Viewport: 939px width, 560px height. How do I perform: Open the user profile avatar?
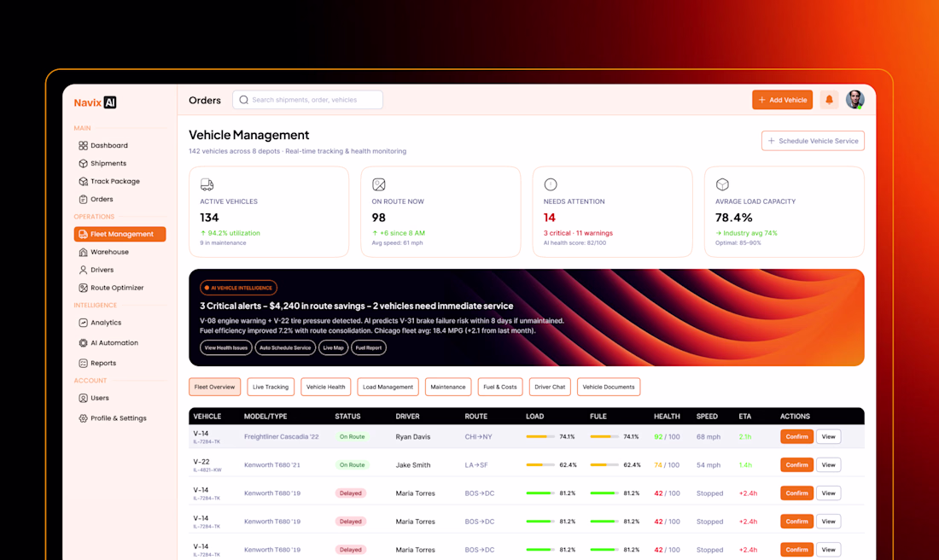pyautogui.click(x=855, y=99)
